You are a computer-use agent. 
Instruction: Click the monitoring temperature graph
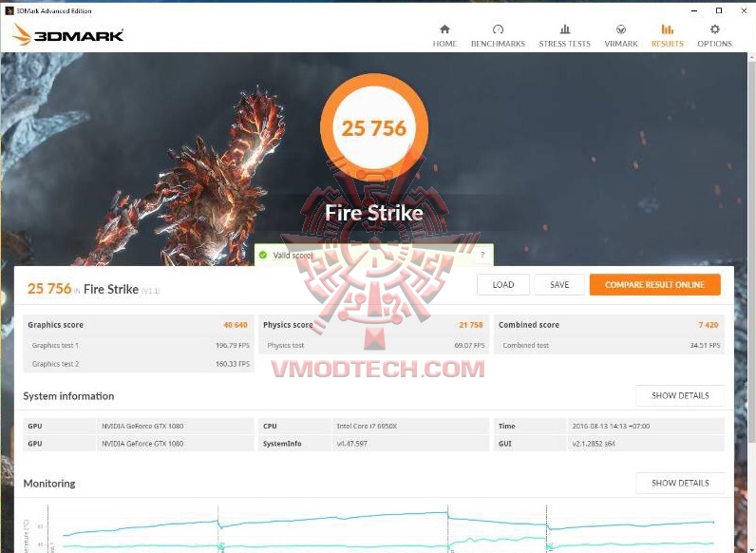tap(381, 528)
